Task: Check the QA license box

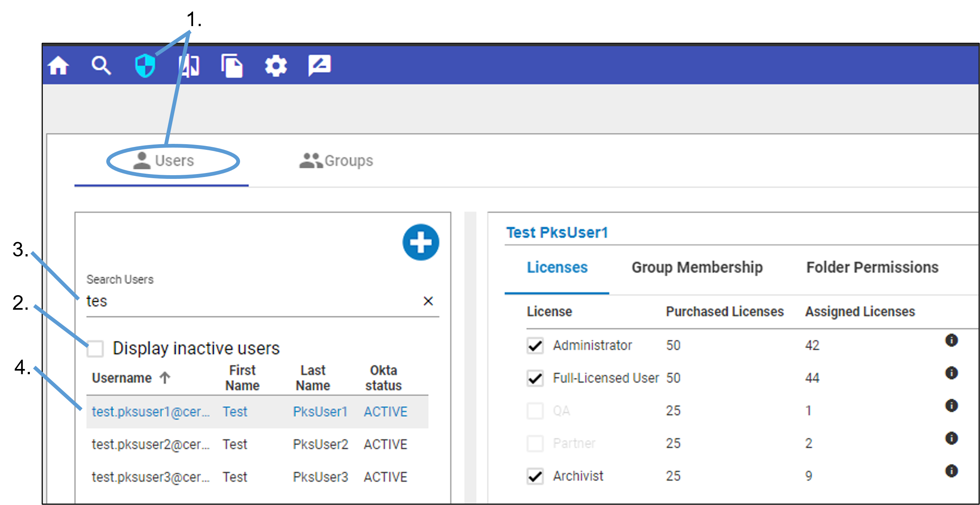Action: pyautogui.click(x=535, y=411)
